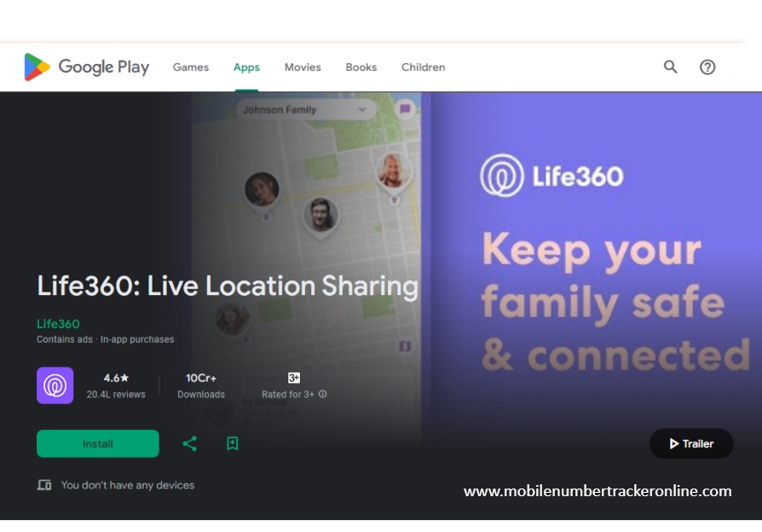Open the help question mark icon
762x532 pixels.
pyautogui.click(x=707, y=67)
